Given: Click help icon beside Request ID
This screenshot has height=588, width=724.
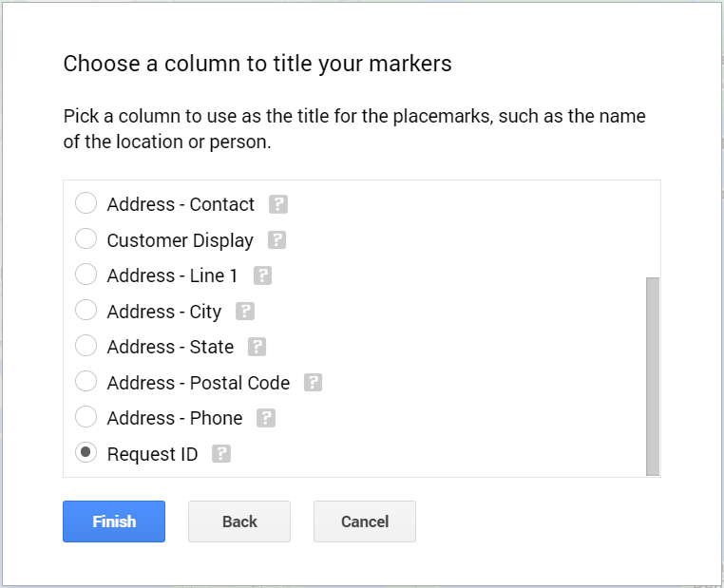Looking at the screenshot, I should tap(221, 454).
